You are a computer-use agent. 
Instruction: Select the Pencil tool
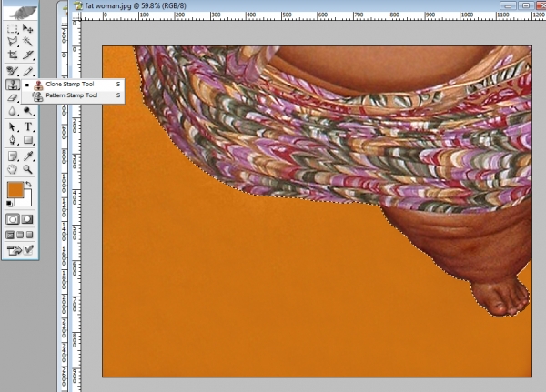click(x=27, y=71)
